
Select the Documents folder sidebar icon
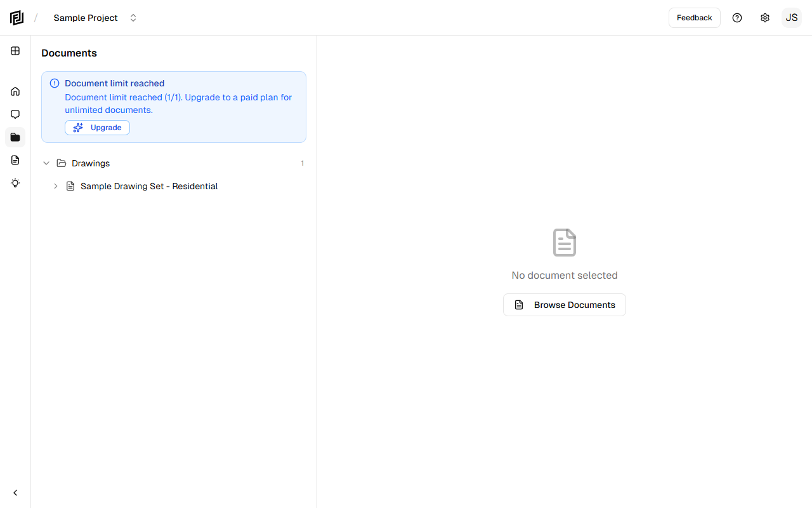[x=15, y=137]
